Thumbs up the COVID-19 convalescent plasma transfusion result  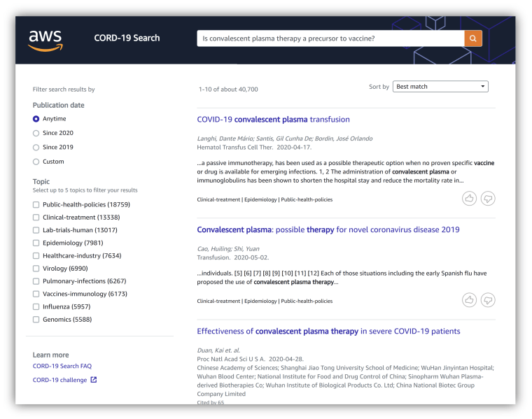[469, 199]
